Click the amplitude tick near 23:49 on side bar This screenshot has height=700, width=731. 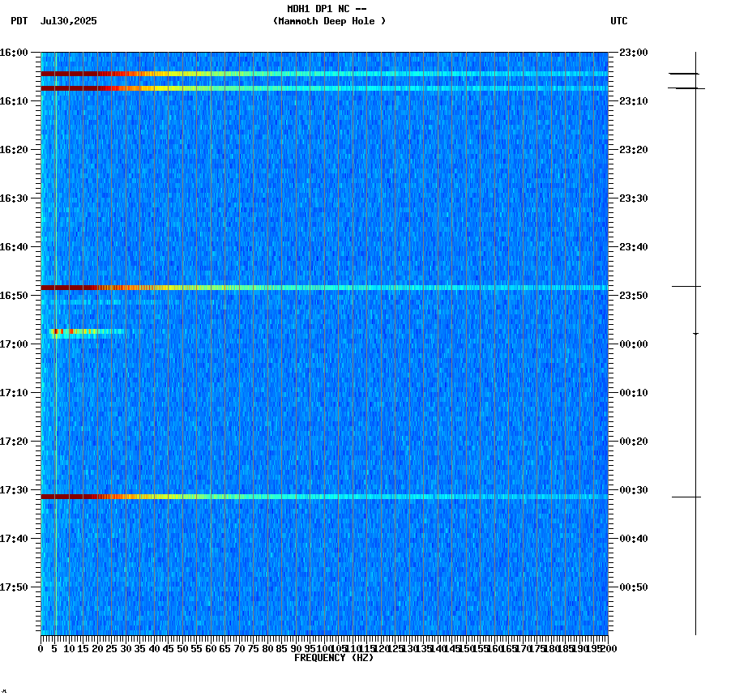(695, 285)
